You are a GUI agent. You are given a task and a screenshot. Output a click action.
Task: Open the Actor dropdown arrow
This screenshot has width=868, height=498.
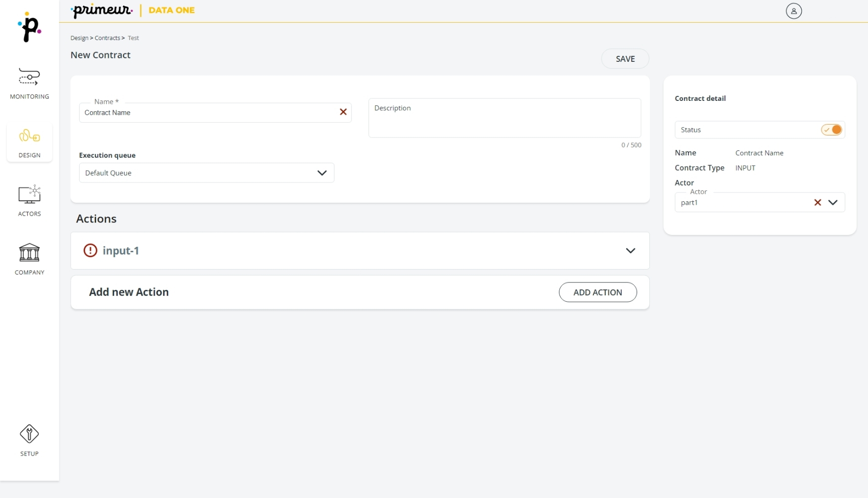pyautogui.click(x=833, y=202)
